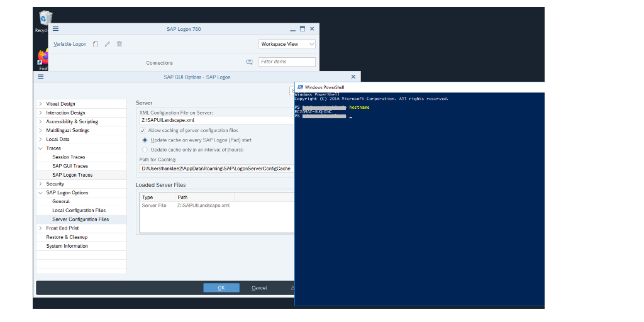Click the New connection icon in SAP Logon
The width and height of the screenshot is (644, 322).
96,44
